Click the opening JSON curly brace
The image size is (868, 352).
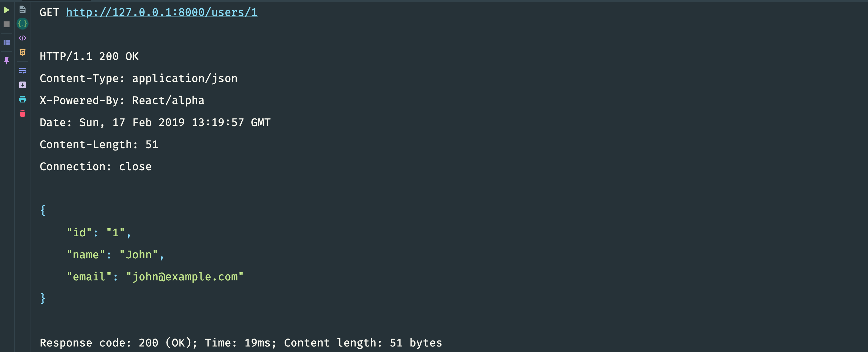coord(43,210)
